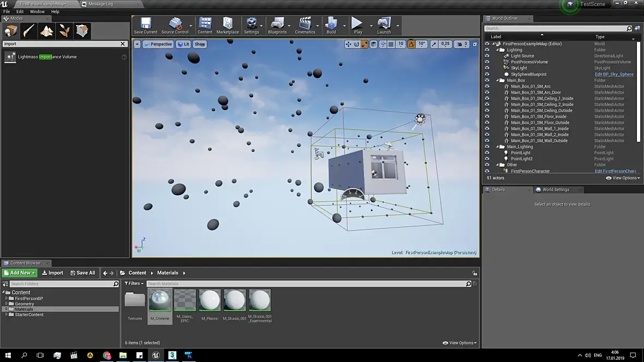Image resolution: width=644 pixels, height=362 pixels.
Task: Toggle rotation snapping in viewport
Action: [412, 44]
